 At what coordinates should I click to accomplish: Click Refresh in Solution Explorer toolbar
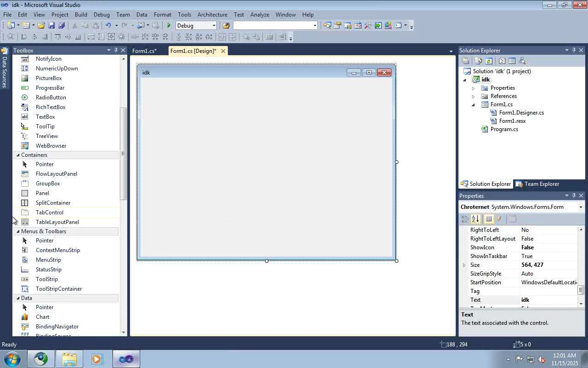(489, 61)
